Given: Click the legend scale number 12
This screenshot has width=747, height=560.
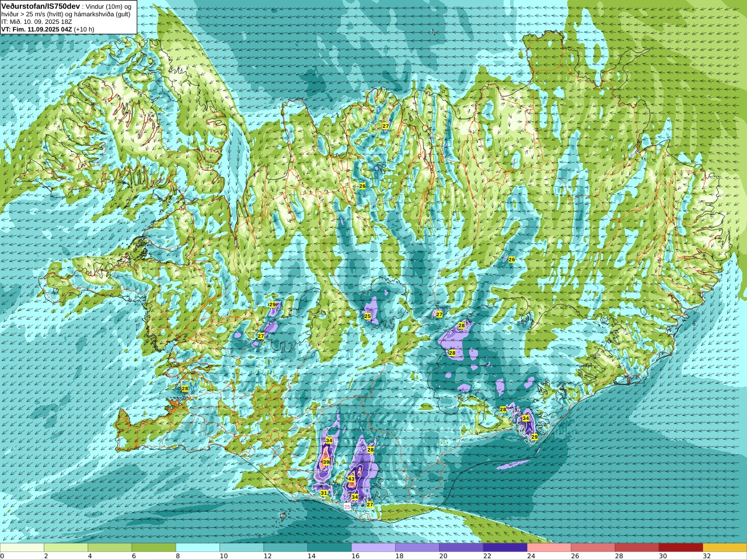Looking at the screenshot, I should coord(267,556).
